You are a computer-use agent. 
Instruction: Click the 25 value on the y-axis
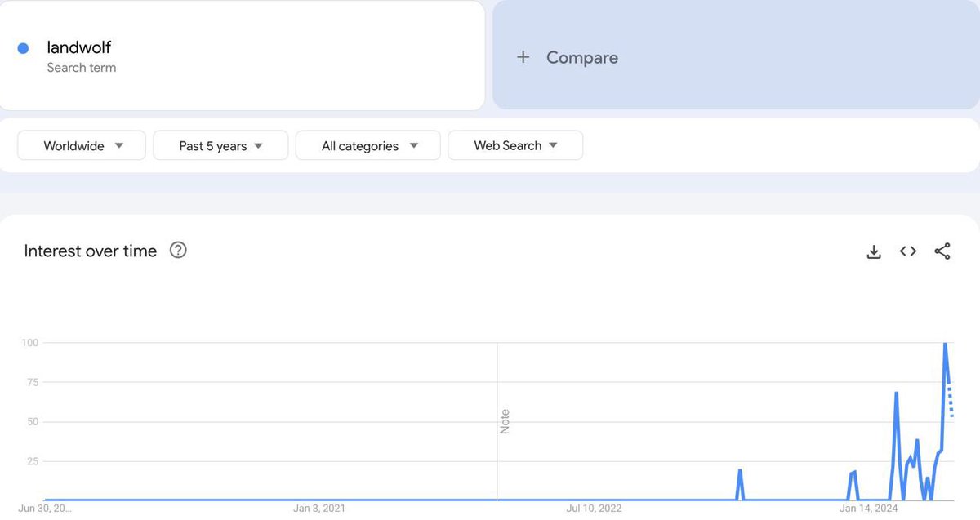click(x=32, y=461)
